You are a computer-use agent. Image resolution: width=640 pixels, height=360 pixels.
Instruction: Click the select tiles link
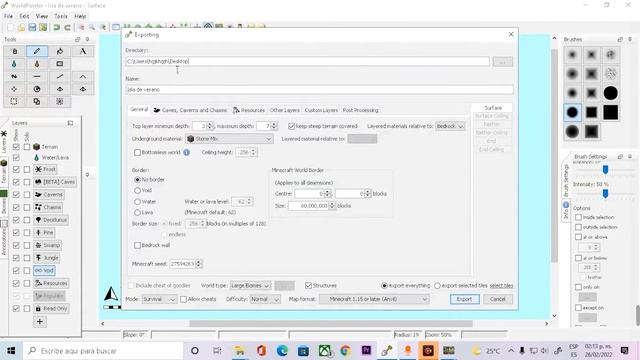point(501,286)
